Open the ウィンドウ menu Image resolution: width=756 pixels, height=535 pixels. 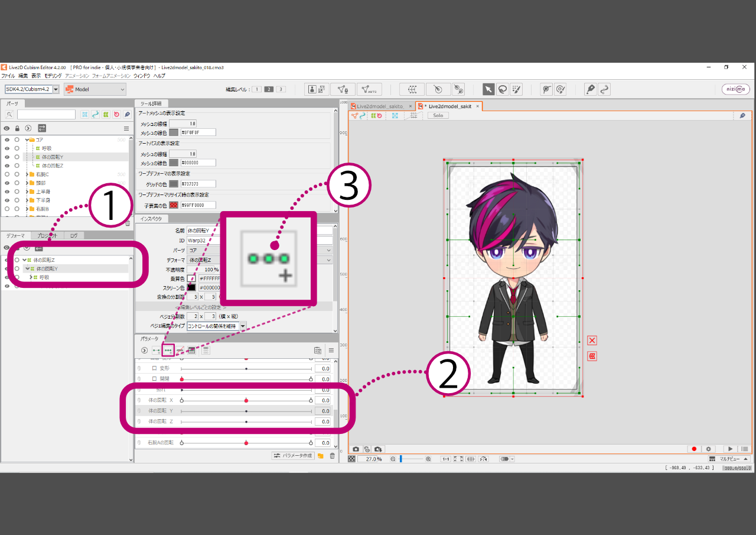pyautogui.click(x=142, y=76)
